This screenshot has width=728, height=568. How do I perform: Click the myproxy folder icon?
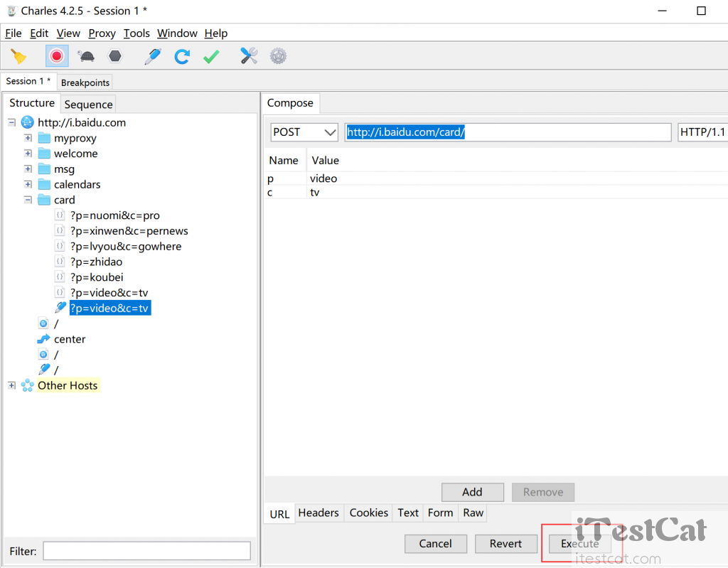(44, 138)
